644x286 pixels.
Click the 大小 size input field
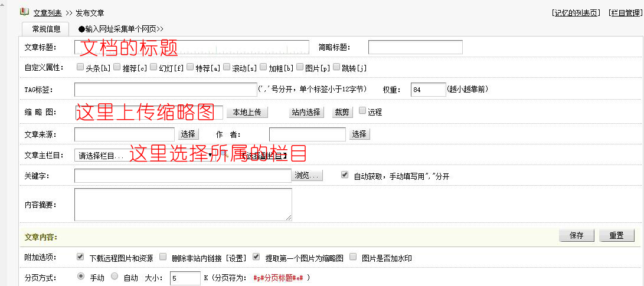pyautogui.click(x=185, y=278)
